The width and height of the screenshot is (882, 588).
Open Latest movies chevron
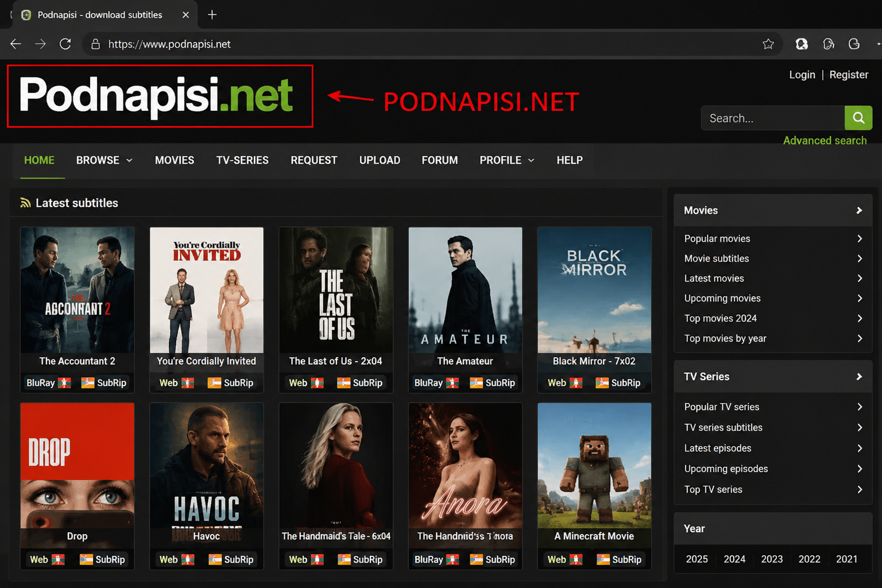860,278
